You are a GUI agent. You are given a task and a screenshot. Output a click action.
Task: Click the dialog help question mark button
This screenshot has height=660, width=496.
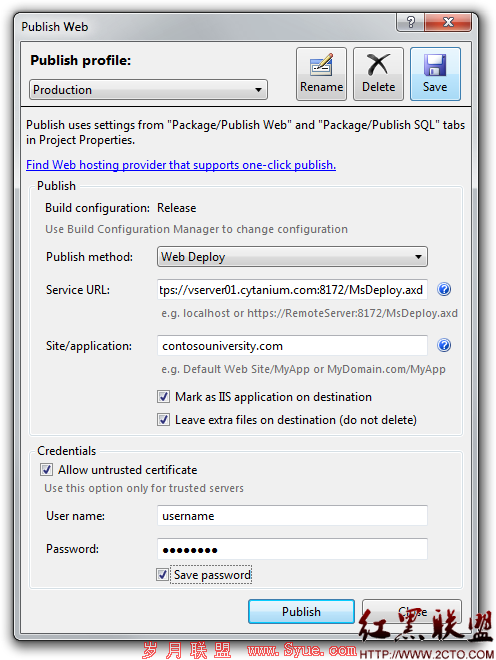[411, 22]
